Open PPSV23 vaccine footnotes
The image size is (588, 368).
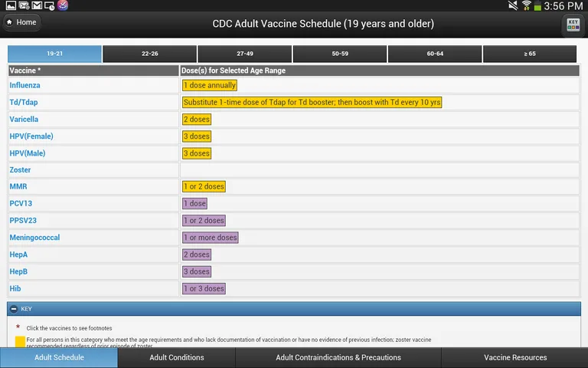(23, 221)
